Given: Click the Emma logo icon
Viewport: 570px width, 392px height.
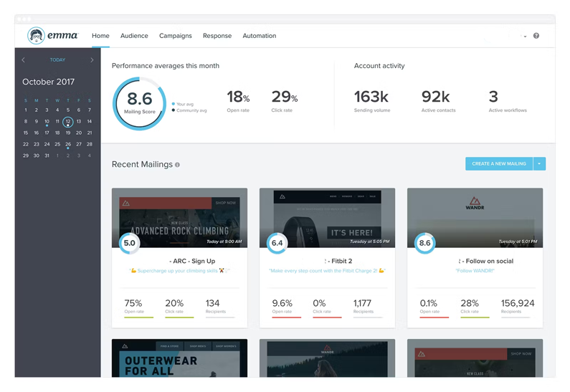Looking at the screenshot, I should [36, 35].
